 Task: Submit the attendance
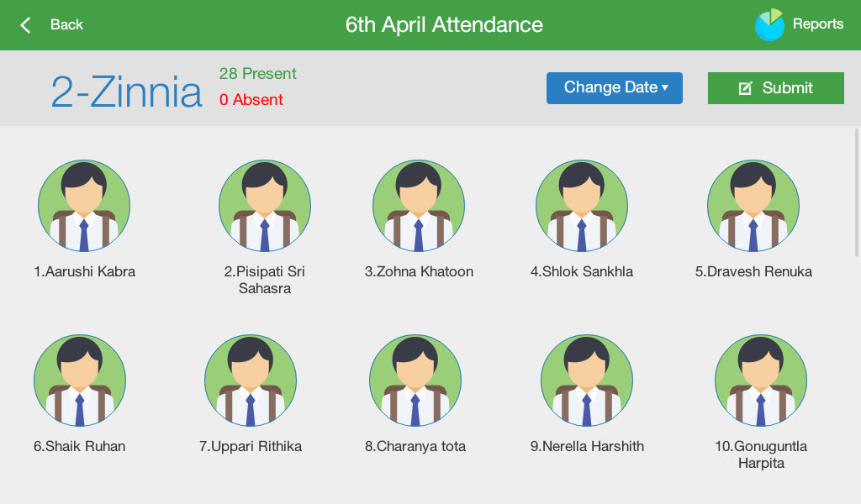[776, 88]
